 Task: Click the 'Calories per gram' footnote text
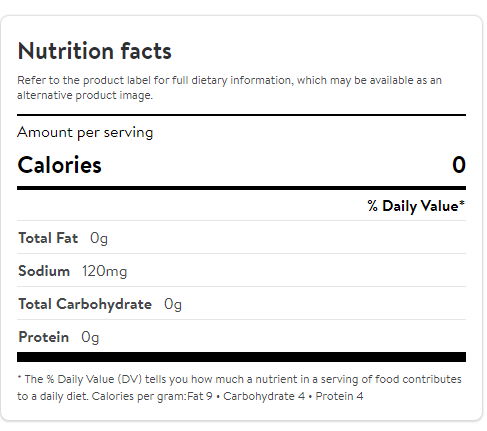pos(139,396)
